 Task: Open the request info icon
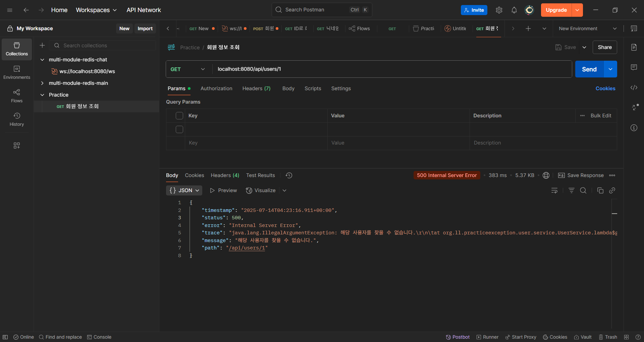(634, 128)
